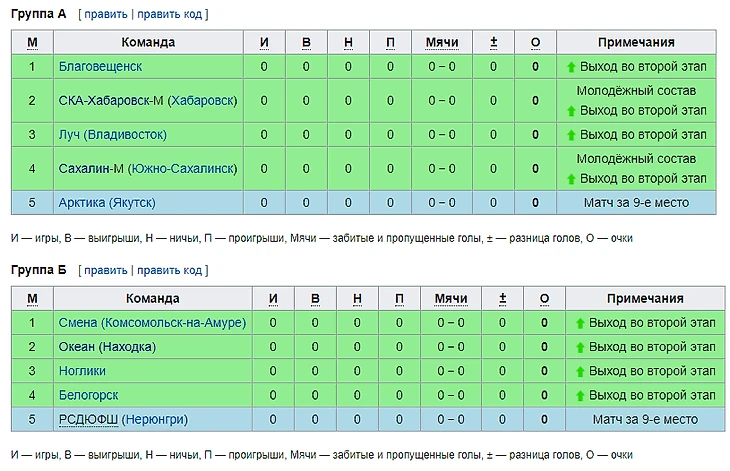The height and width of the screenshot is (471, 730).
Task: Open the Комсомольск-на-Амуре city link
Action: pyautogui.click(x=173, y=323)
